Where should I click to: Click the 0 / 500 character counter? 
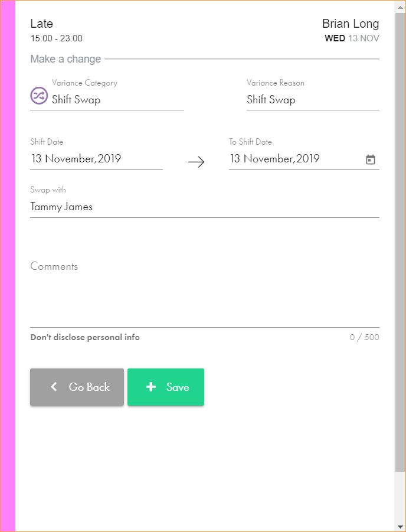364,338
